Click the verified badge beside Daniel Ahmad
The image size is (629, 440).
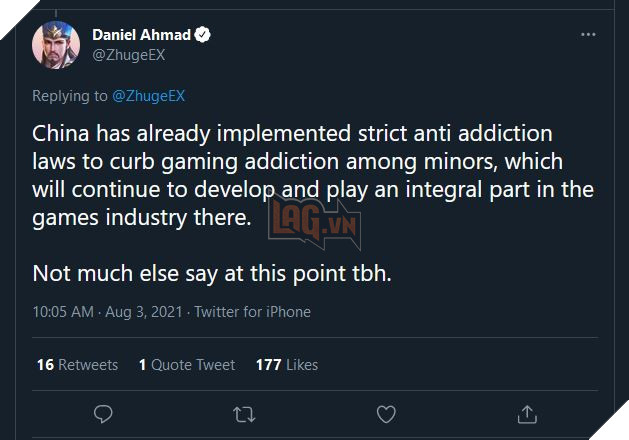click(x=203, y=34)
